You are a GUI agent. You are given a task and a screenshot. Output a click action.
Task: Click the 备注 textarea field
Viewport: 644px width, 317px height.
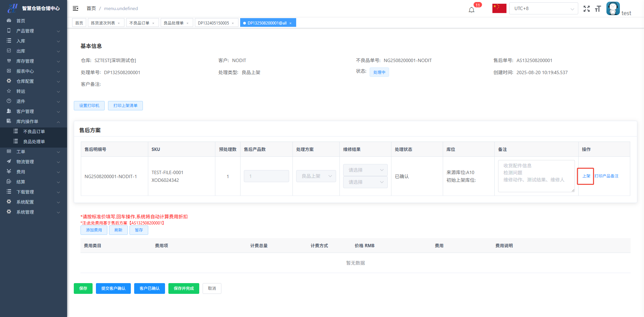pyautogui.click(x=536, y=176)
